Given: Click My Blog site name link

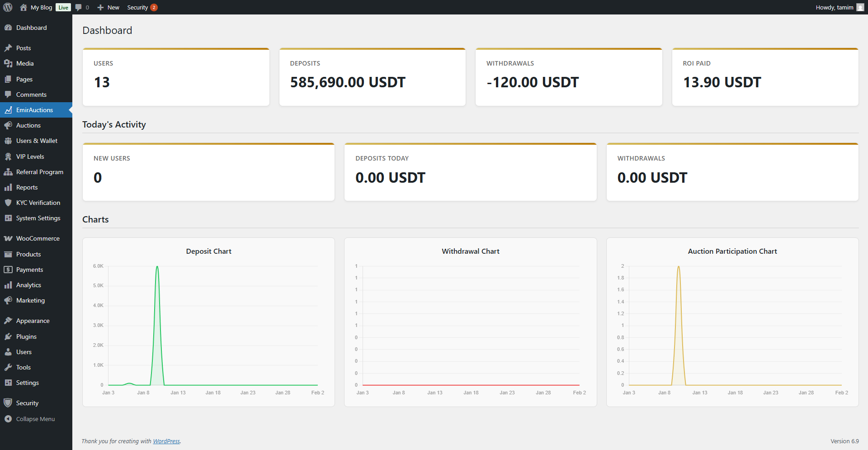Looking at the screenshot, I should point(41,7).
